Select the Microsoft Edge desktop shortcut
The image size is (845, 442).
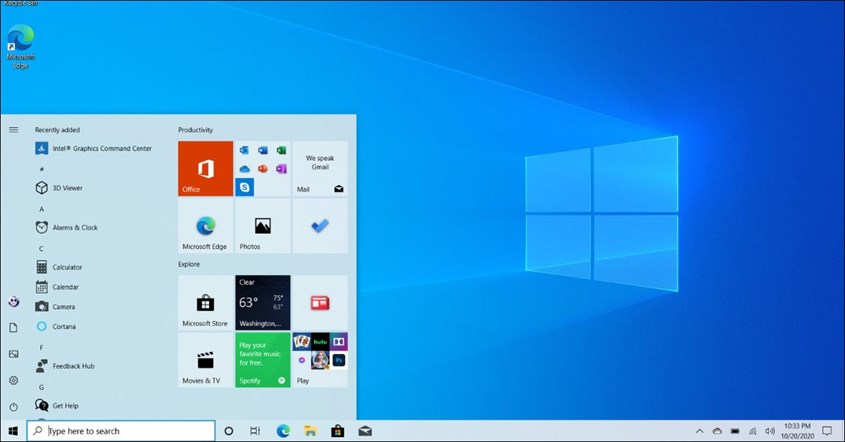(20, 47)
